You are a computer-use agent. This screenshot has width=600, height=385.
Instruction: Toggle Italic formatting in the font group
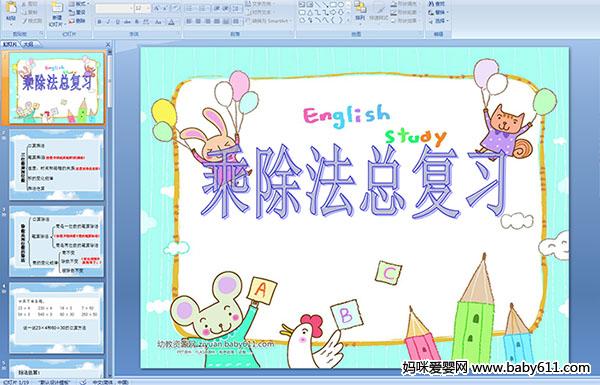click(x=108, y=22)
